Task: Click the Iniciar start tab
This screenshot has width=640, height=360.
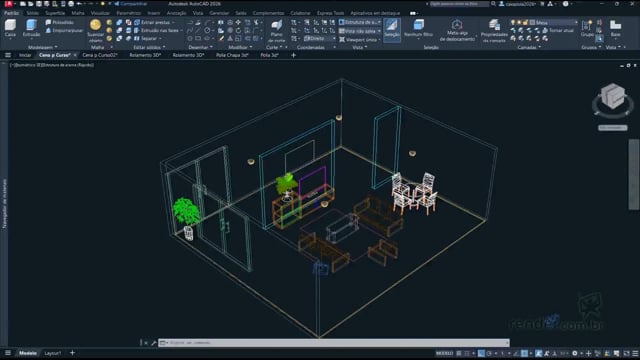Action: (x=25, y=55)
